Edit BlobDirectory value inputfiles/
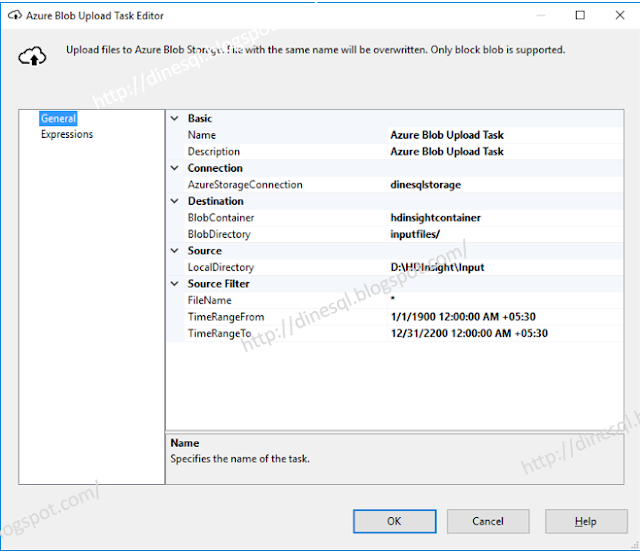 [x=505, y=234]
